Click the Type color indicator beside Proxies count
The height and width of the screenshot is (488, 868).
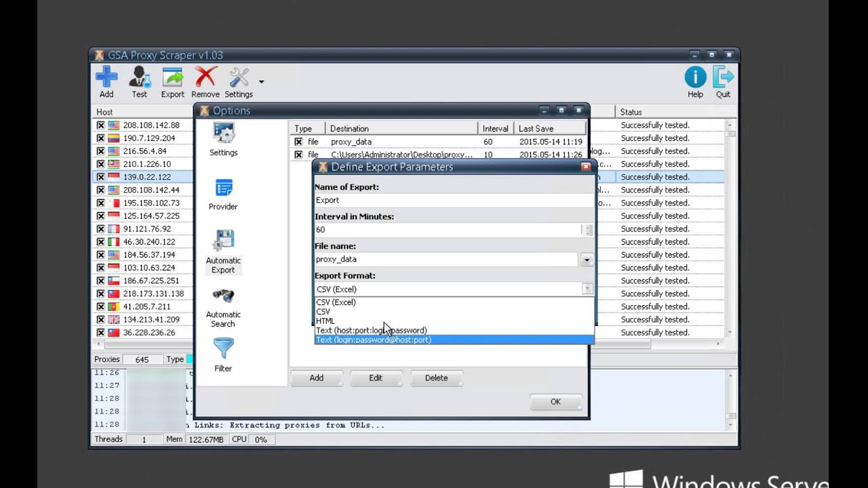[x=190, y=359]
